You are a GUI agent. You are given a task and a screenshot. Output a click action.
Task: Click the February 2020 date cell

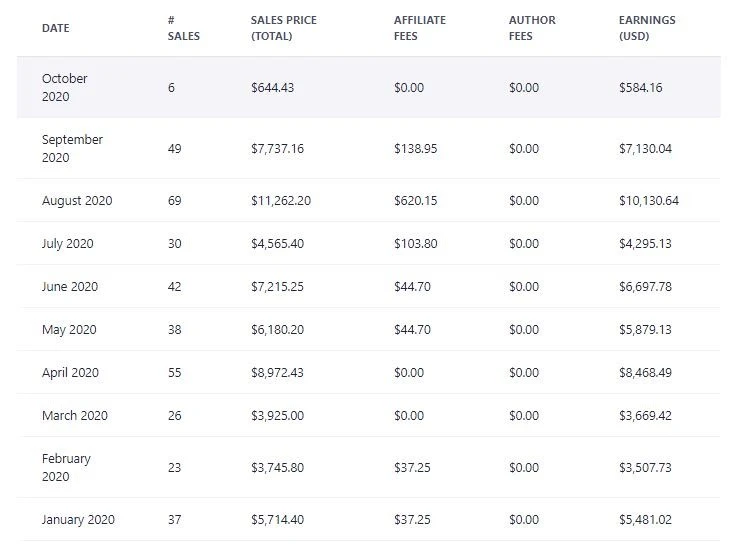pos(66,467)
